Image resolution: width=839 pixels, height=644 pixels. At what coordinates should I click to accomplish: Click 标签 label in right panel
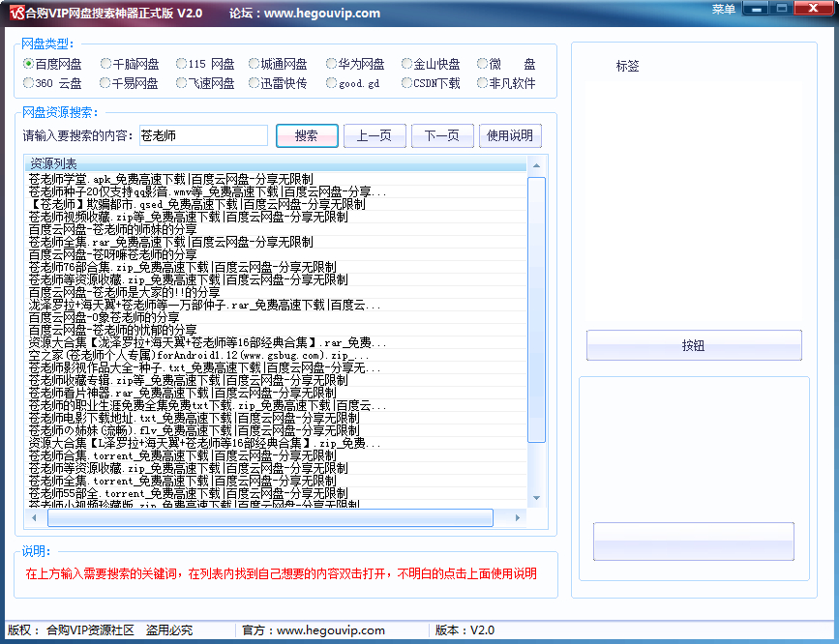628,67
